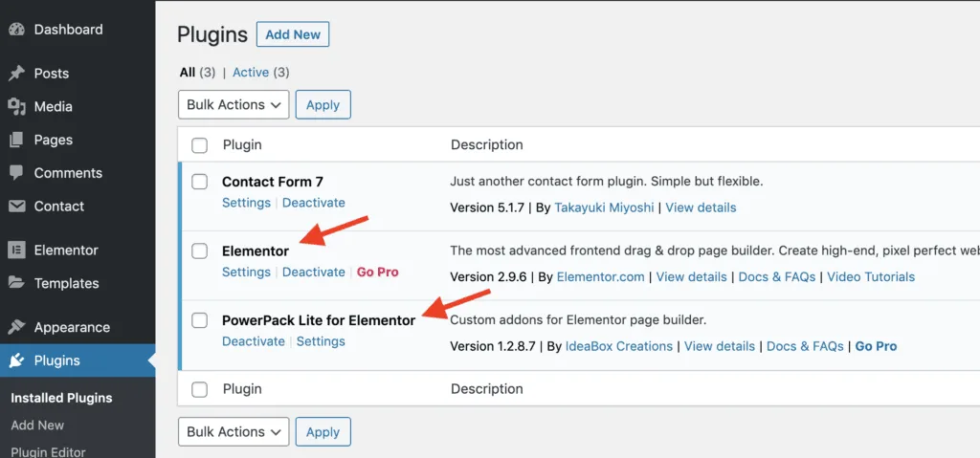Open Elementor.com author link

click(601, 276)
